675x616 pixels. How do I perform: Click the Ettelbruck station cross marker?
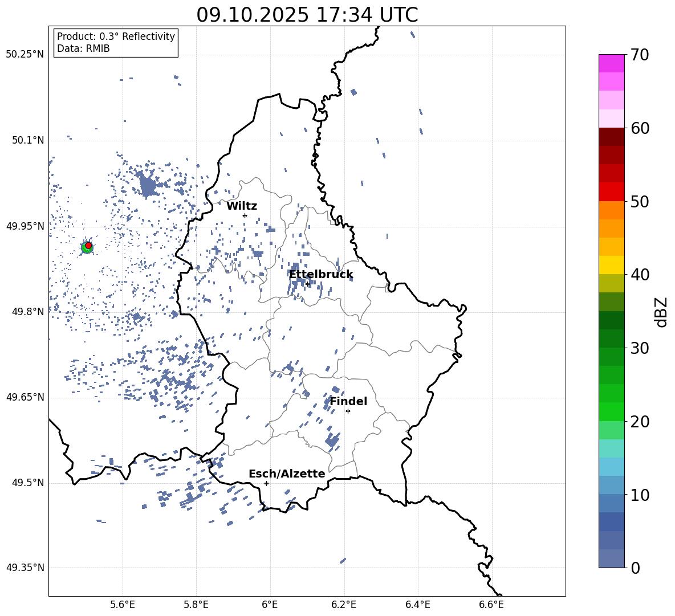point(307,284)
